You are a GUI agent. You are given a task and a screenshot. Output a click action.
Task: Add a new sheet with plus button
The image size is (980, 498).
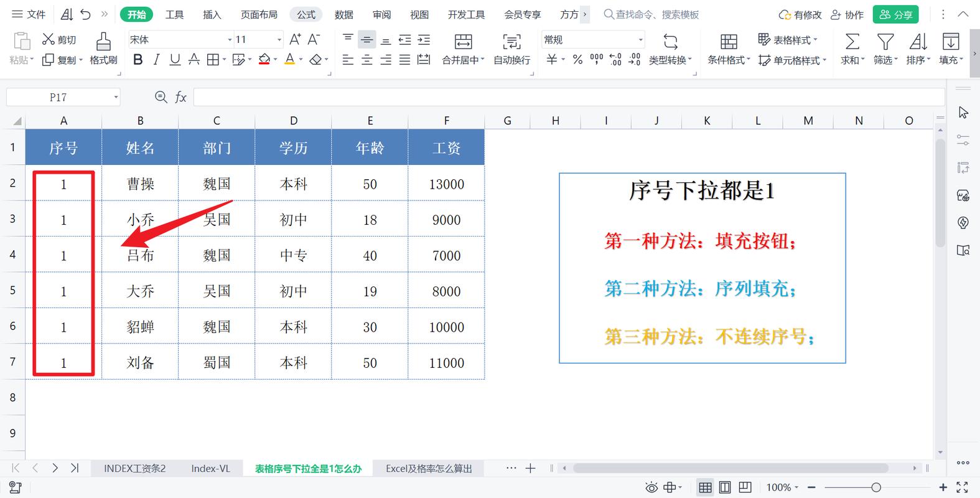point(530,469)
